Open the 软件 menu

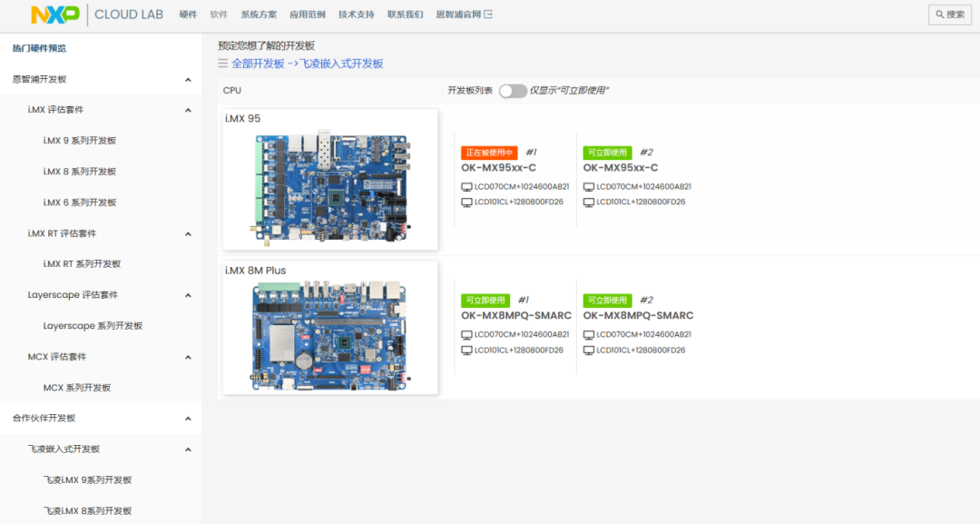219,15
